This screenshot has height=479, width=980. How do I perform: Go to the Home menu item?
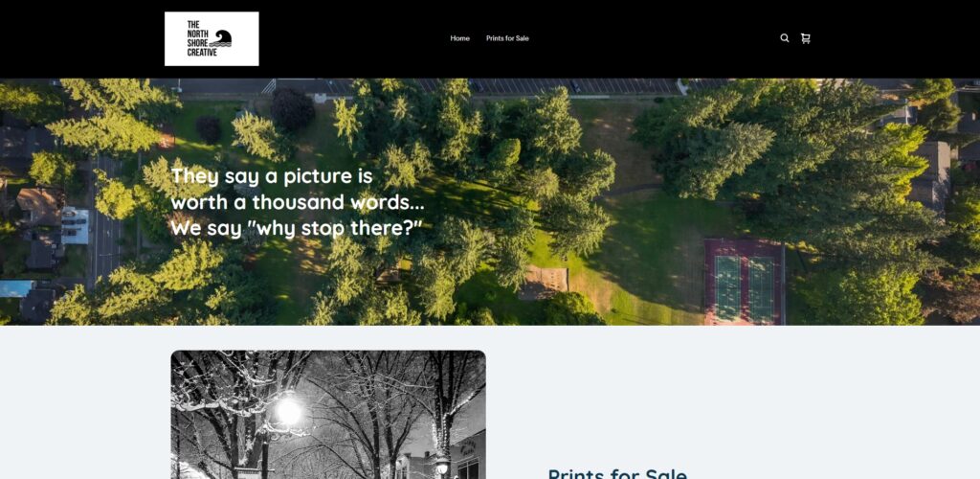pos(460,38)
